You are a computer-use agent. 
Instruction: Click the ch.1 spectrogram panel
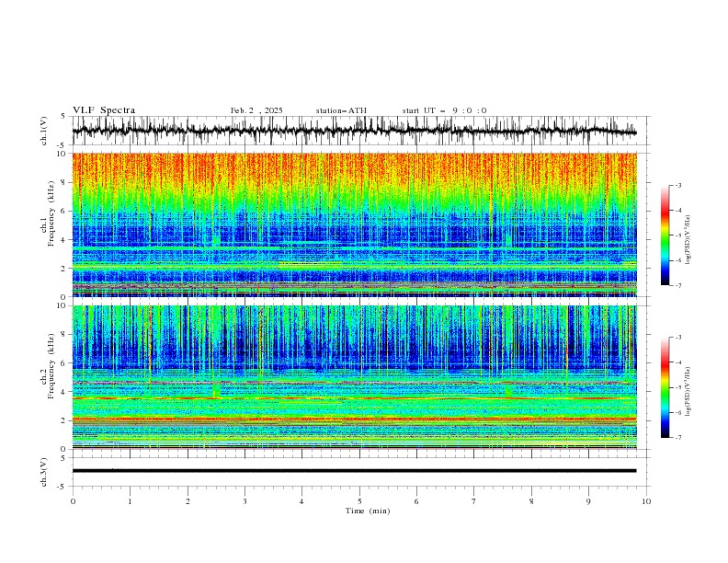click(354, 224)
